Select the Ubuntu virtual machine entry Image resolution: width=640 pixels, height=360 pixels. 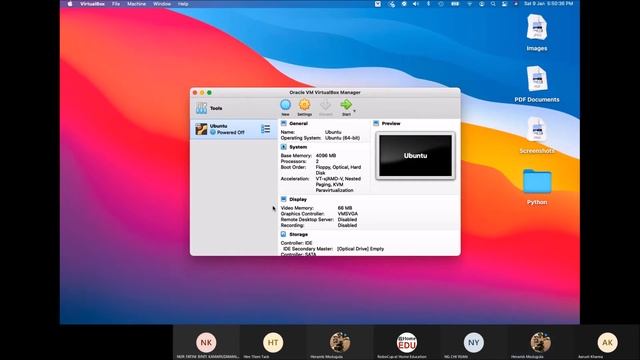[233, 129]
